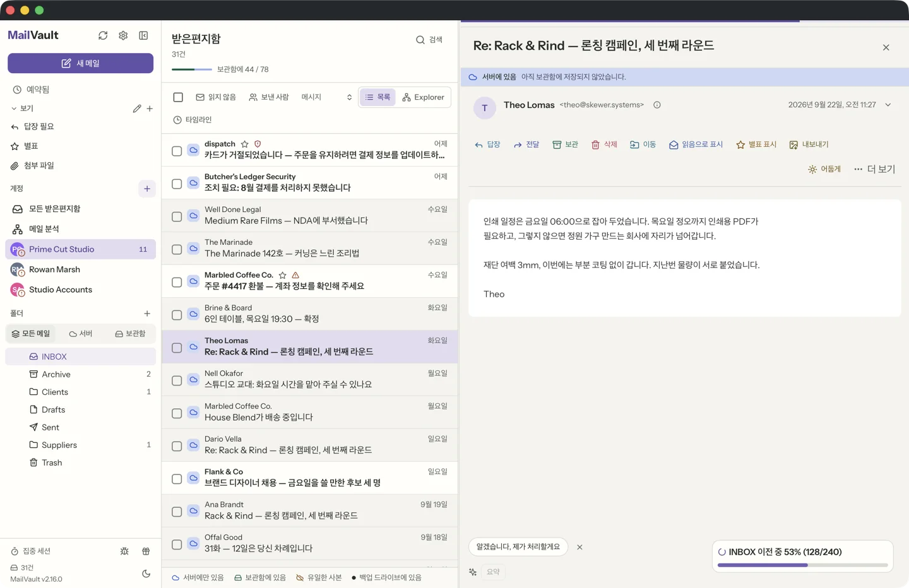The image size is (909, 588).
Task: Click info icon beside Theo's email address
Action: [x=657, y=105]
